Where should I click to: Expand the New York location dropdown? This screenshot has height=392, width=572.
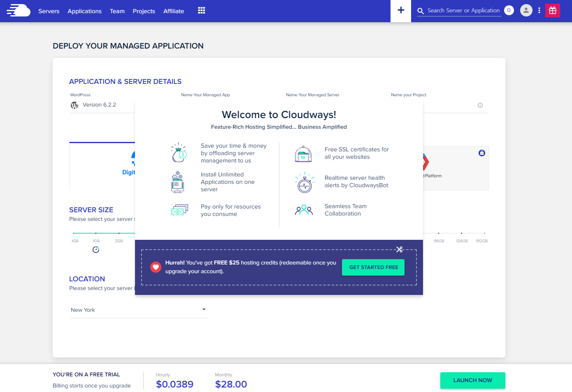139,310
